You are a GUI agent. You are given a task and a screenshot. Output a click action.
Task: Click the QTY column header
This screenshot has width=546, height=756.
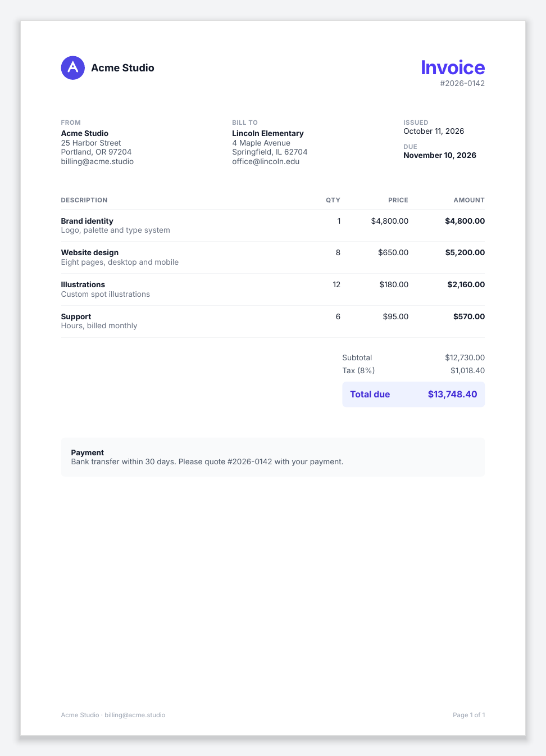pos(333,200)
